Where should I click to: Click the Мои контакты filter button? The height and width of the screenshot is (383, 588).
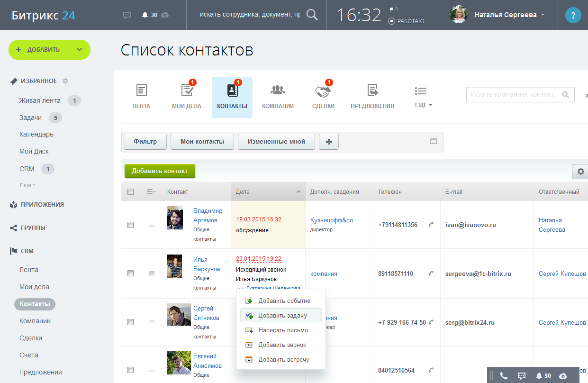tap(202, 141)
